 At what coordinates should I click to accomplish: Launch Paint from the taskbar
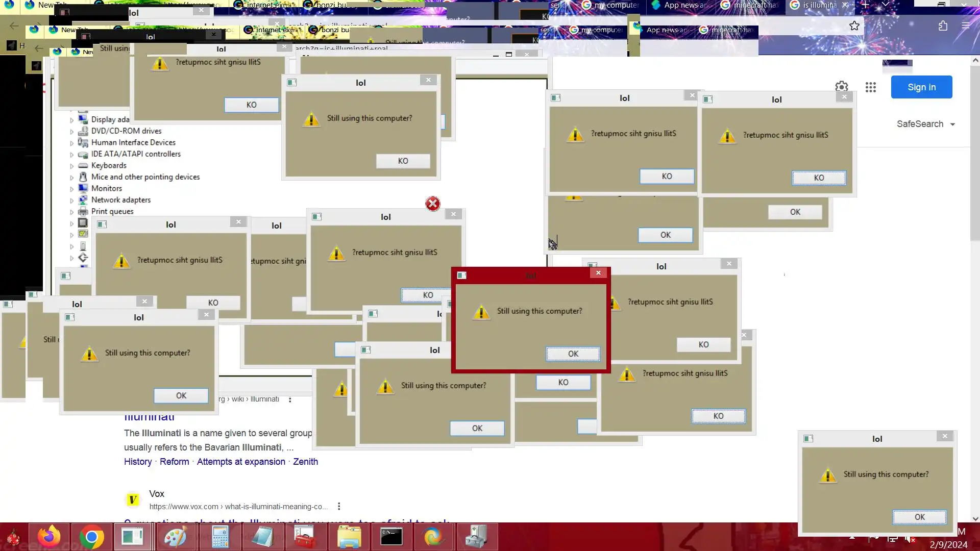(x=175, y=537)
